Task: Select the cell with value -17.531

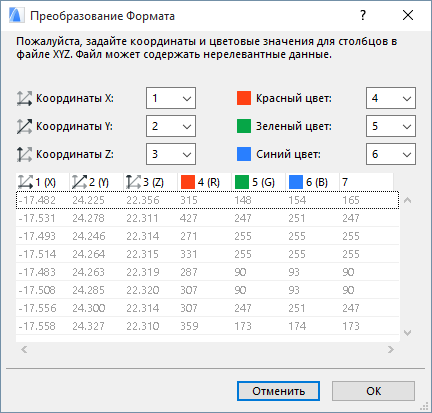Action: coord(37,218)
